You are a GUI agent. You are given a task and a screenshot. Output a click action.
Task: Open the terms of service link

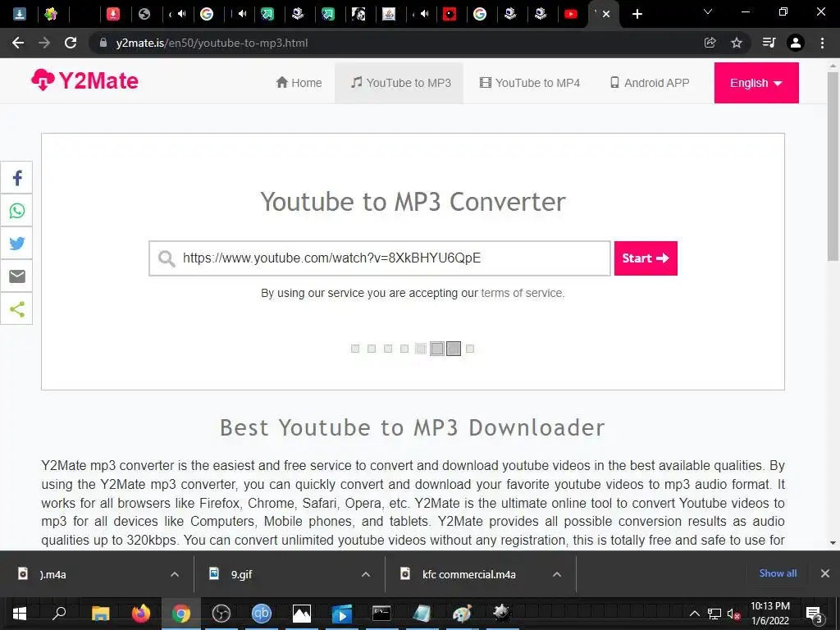[x=522, y=293]
